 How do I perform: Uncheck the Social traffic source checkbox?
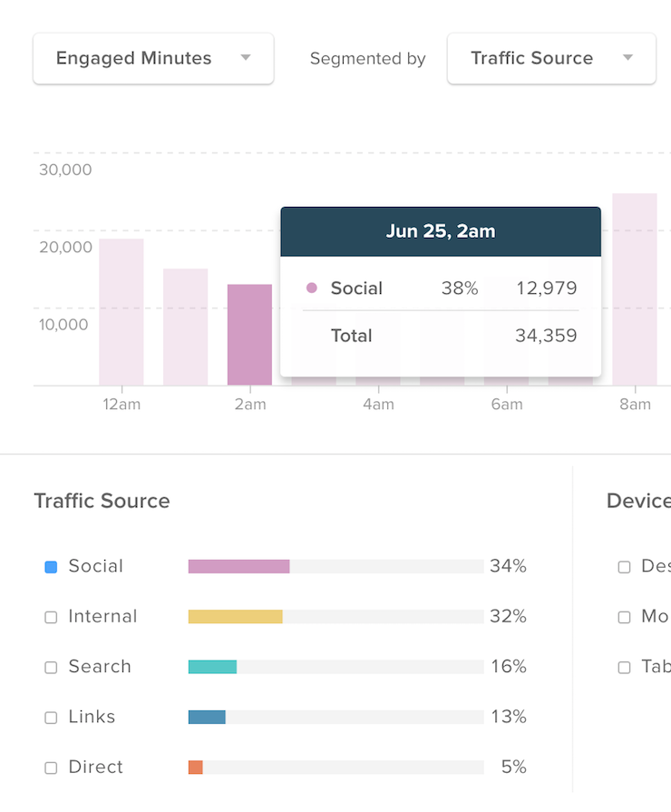coord(51,567)
